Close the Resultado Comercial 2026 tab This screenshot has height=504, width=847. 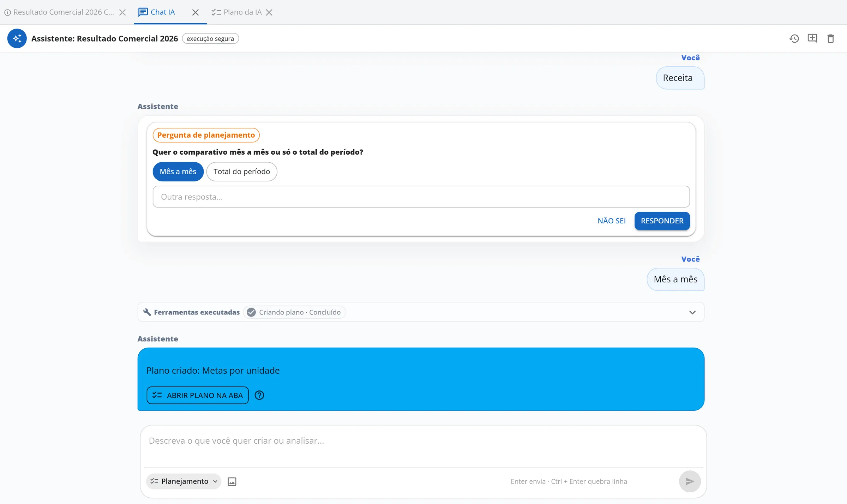click(x=122, y=12)
